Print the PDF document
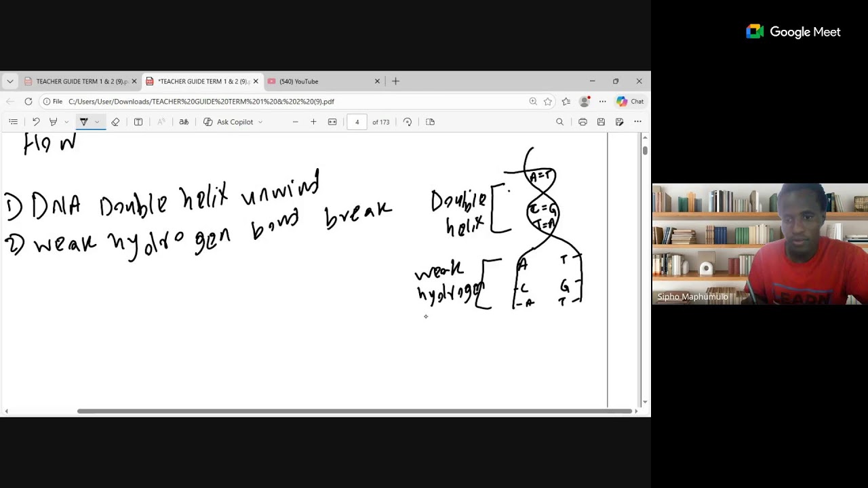868x488 pixels. coord(583,122)
